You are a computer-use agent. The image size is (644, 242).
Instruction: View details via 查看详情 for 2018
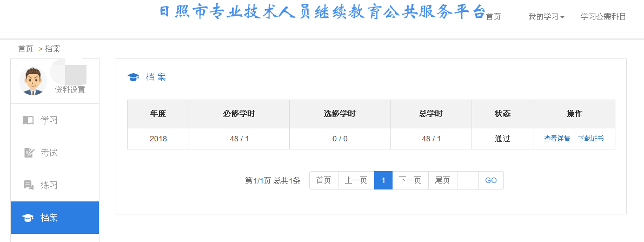pos(557,139)
